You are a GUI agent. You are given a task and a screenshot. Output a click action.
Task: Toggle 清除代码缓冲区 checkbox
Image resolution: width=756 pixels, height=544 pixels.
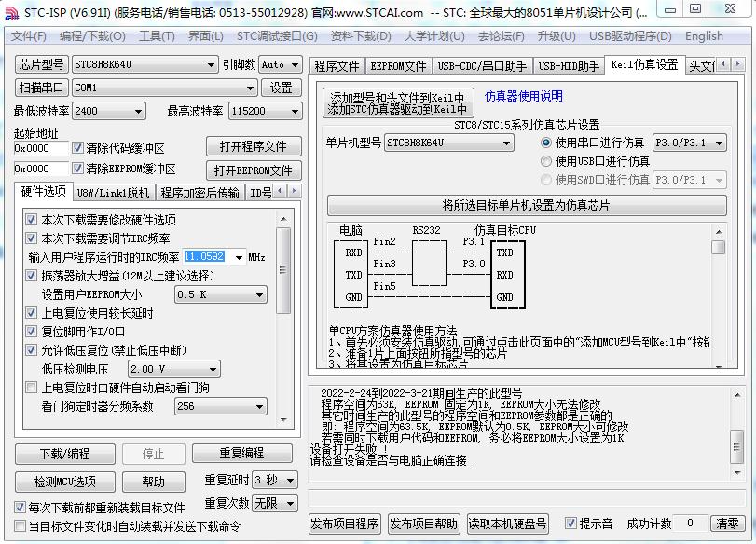tap(77, 148)
